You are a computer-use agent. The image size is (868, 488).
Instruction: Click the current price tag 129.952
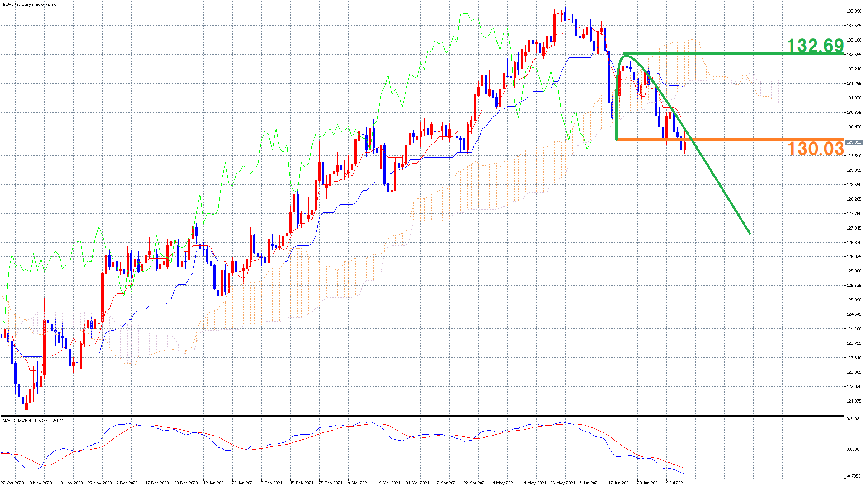click(x=854, y=142)
